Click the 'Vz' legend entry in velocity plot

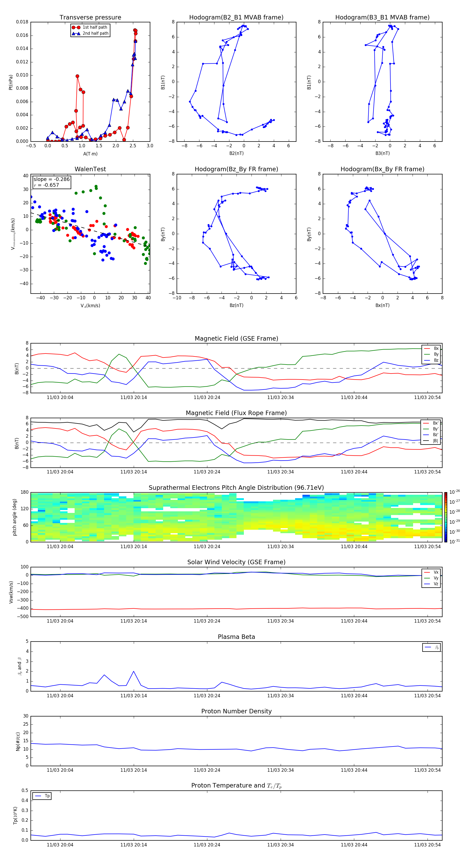(x=431, y=584)
